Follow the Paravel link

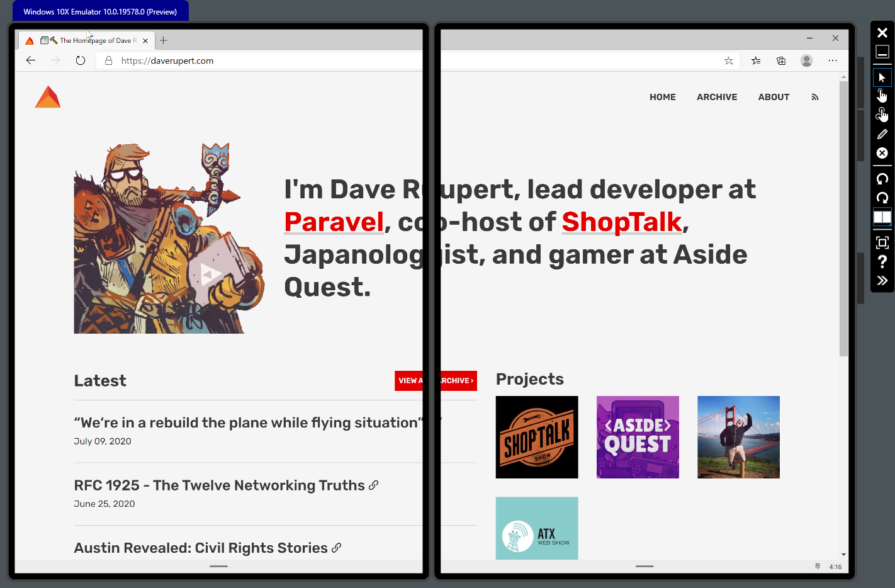[x=334, y=222]
